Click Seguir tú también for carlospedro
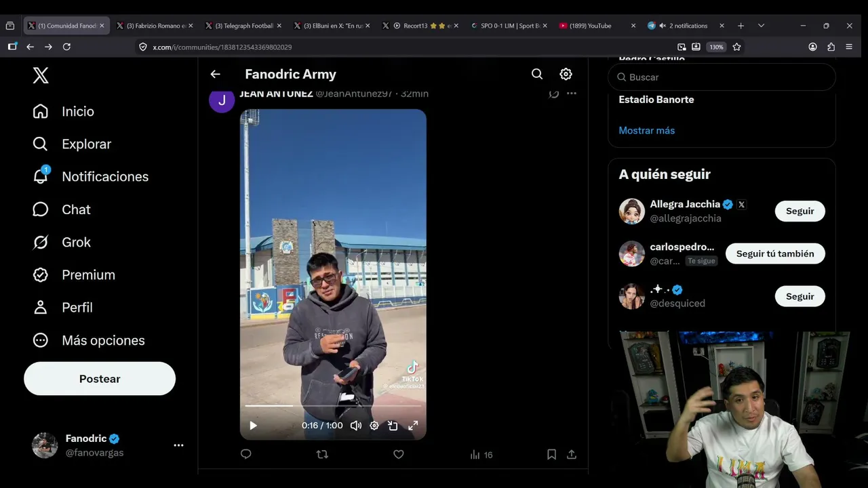This screenshot has width=868, height=488. click(775, 253)
